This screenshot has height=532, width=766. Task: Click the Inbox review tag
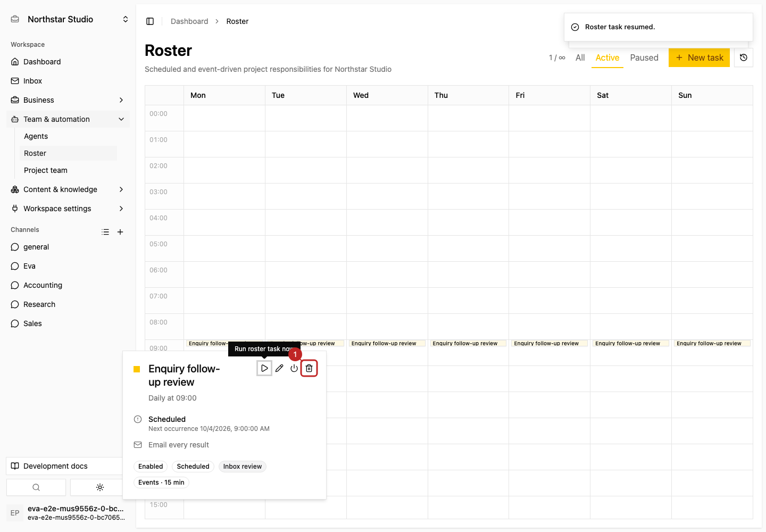point(243,467)
